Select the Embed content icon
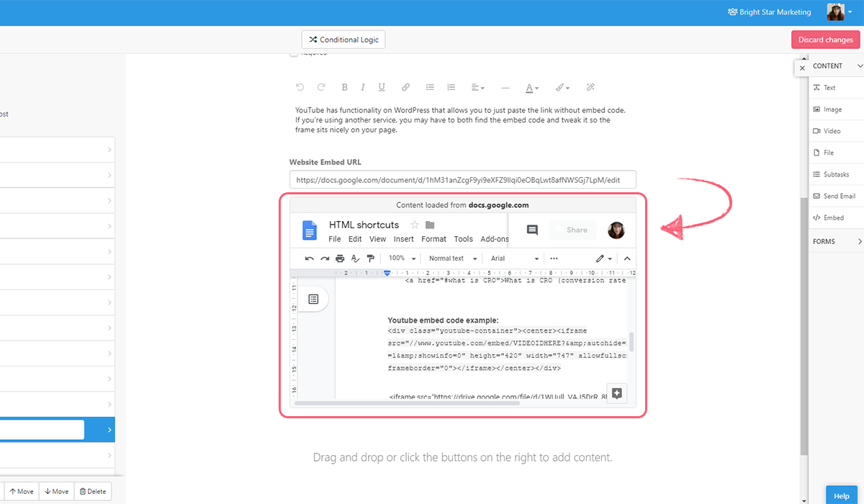 tap(830, 217)
